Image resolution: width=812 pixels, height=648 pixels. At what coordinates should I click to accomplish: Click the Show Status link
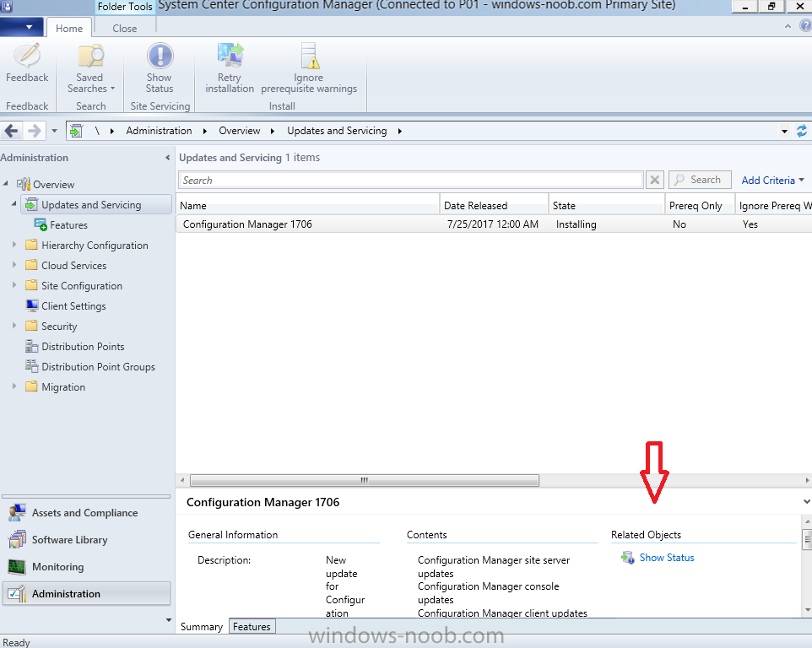(667, 558)
